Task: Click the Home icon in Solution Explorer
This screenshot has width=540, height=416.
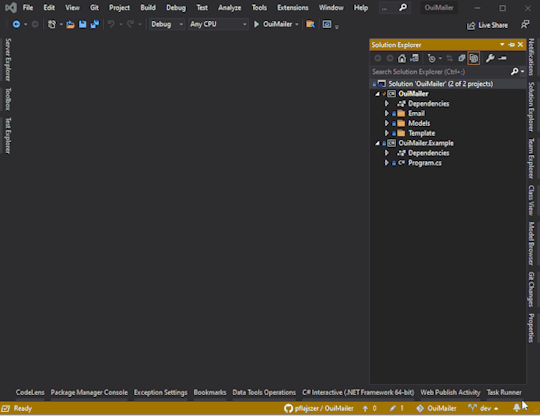Action: tap(402, 59)
